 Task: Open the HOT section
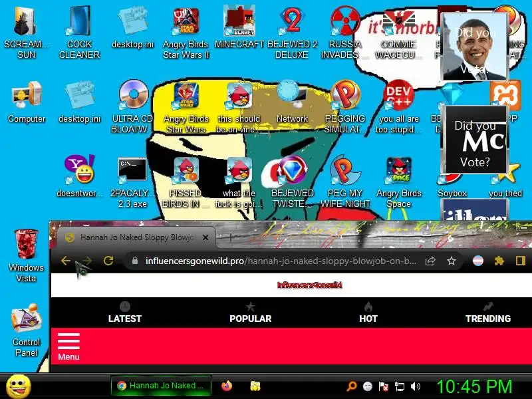(x=368, y=313)
